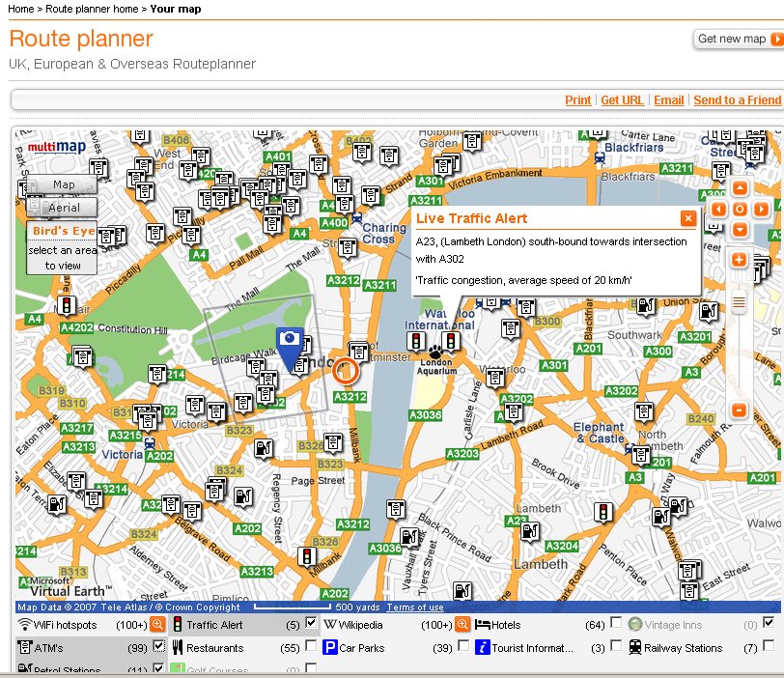Click the Print link

coord(578,100)
